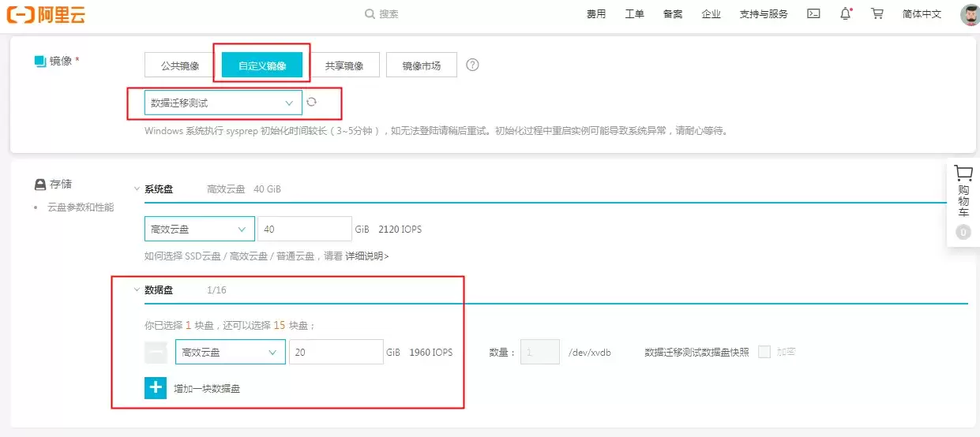Image resolution: width=980 pixels, height=437 pixels.
Task: Click the 2120 IOPS value
Action: (x=400, y=230)
